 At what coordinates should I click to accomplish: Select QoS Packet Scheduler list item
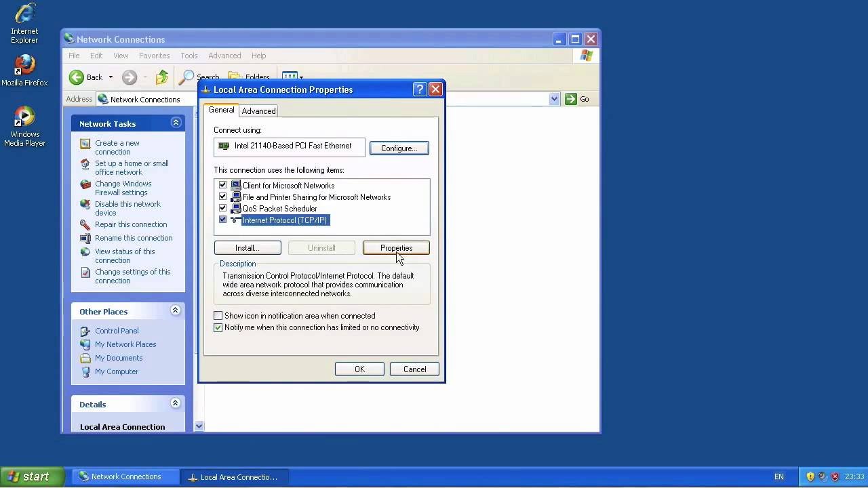pyautogui.click(x=279, y=208)
